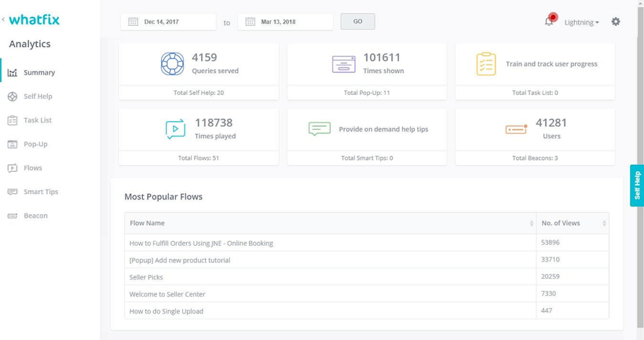The height and width of the screenshot is (340, 644).
Task: Click the end date field Mar 13, 2018
Action: tap(285, 22)
